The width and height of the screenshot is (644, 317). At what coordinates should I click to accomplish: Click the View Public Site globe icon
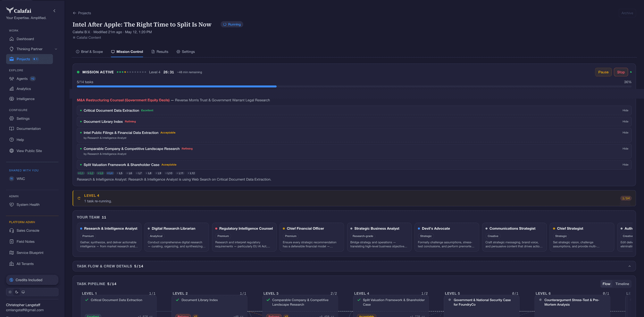(12, 151)
